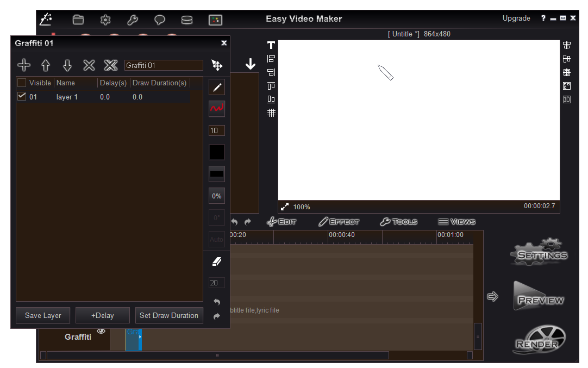
Task: Toggle the grid icon beside preview
Action: (271, 113)
